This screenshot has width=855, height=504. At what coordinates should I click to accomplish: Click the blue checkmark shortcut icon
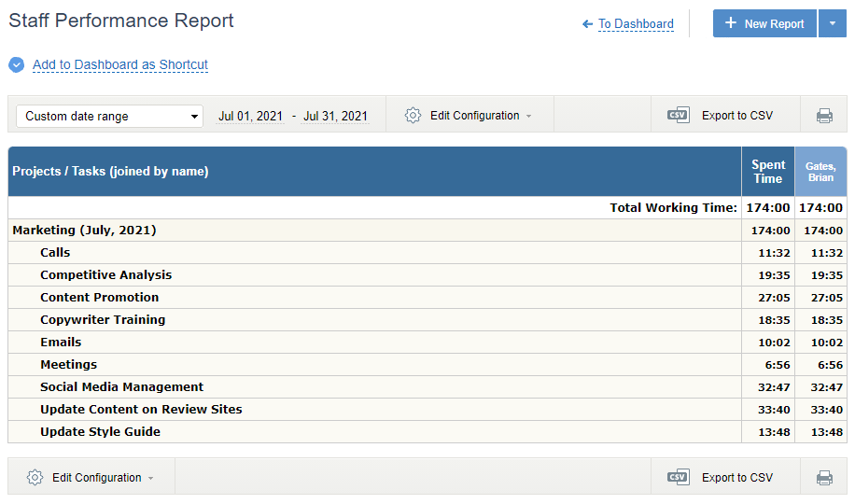[x=17, y=65]
